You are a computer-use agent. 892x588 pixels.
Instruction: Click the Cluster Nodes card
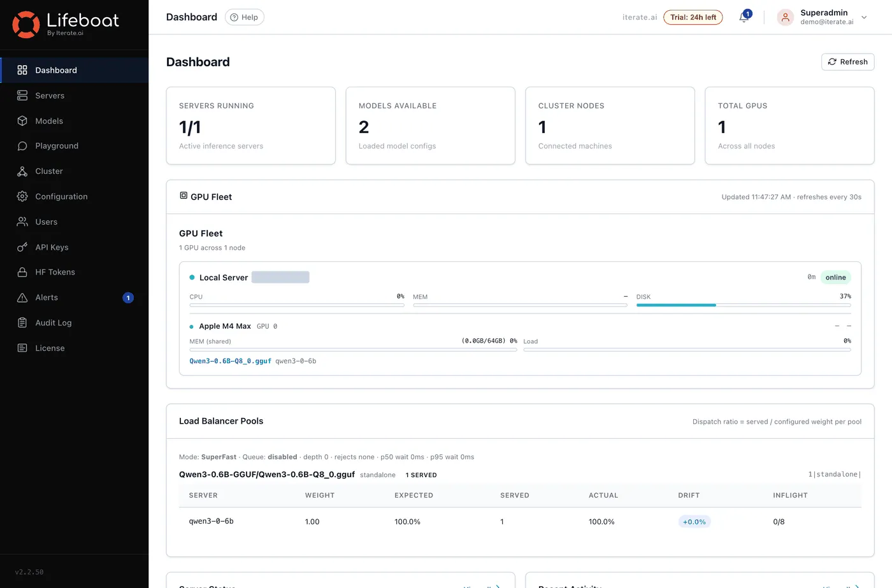[610, 125]
